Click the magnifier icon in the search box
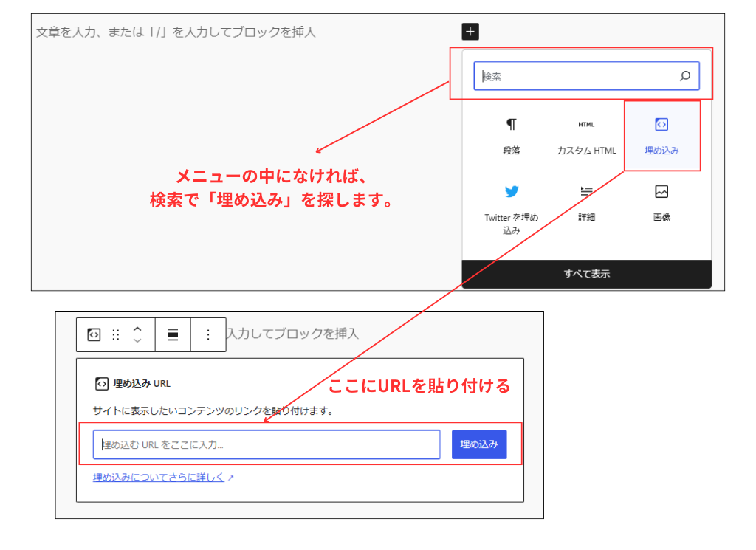Viewport: 756px width, 550px height. coord(685,75)
